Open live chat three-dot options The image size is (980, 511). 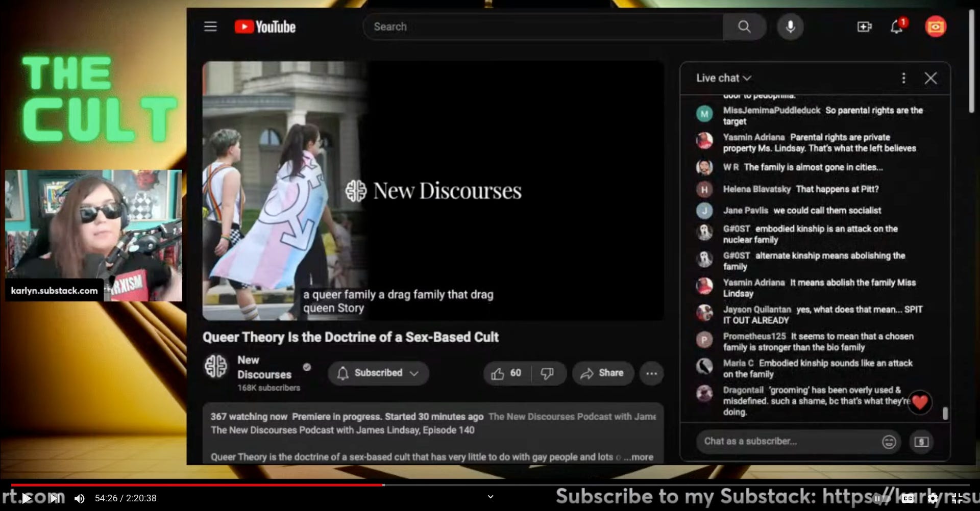(x=903, y=78)
